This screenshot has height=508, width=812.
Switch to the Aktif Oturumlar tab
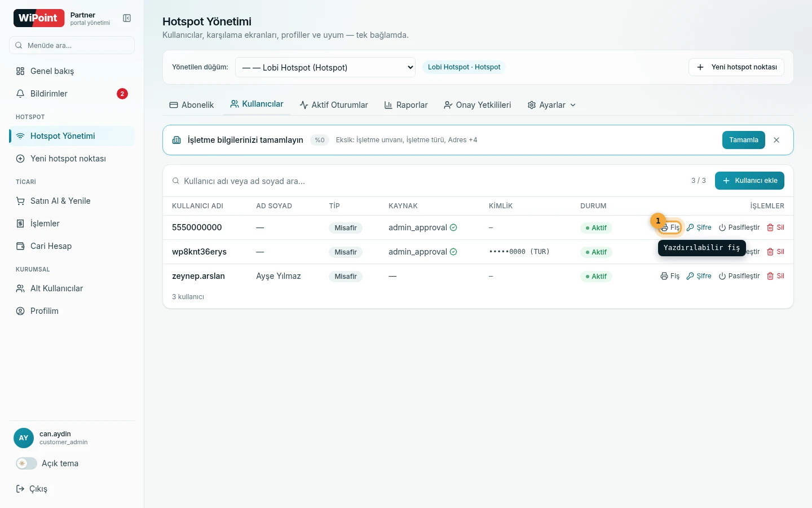[334, 105]
